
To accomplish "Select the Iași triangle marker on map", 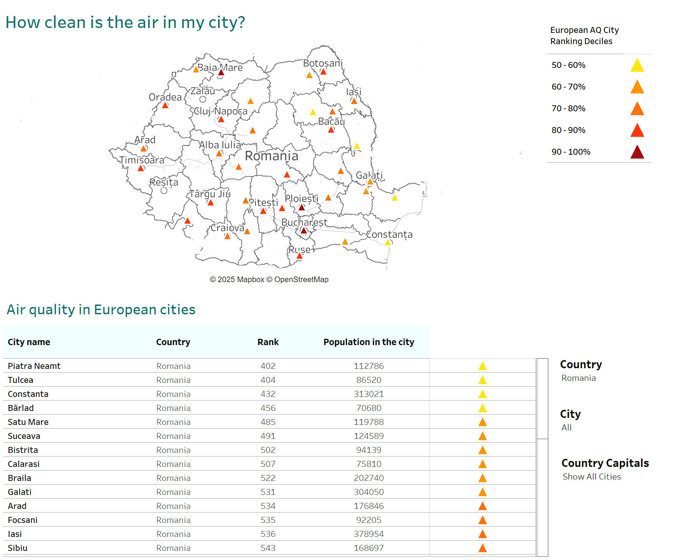I will tap(354, 100).
